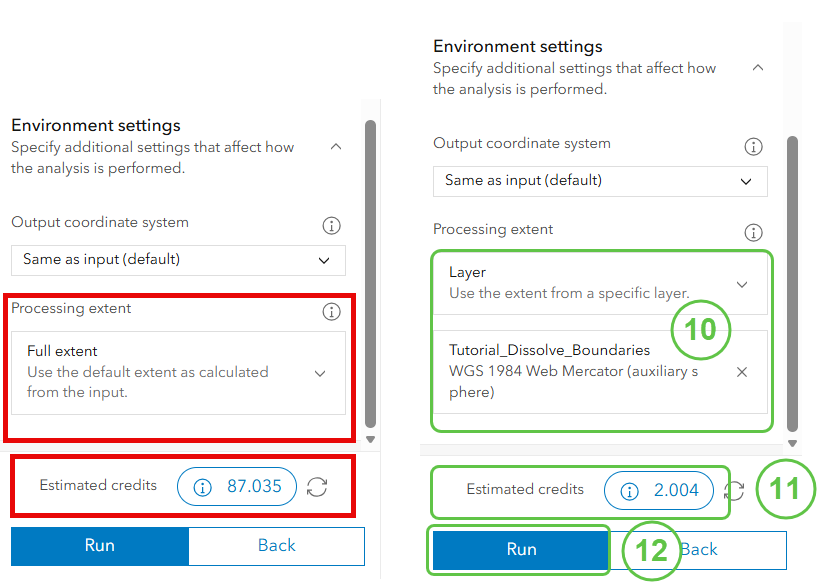Collapse right Environment settings section
This screenshot has width=819, height=584.
point(758,67)
